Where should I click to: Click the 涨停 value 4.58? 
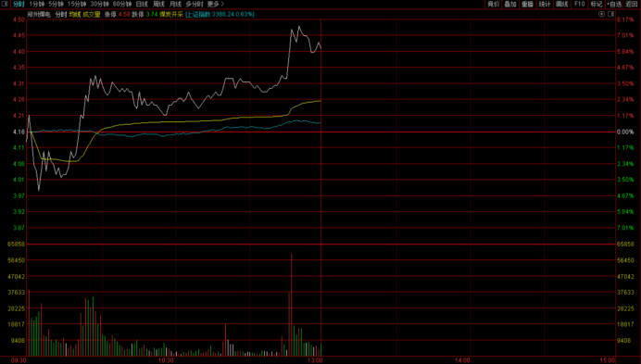coord(124,14)
